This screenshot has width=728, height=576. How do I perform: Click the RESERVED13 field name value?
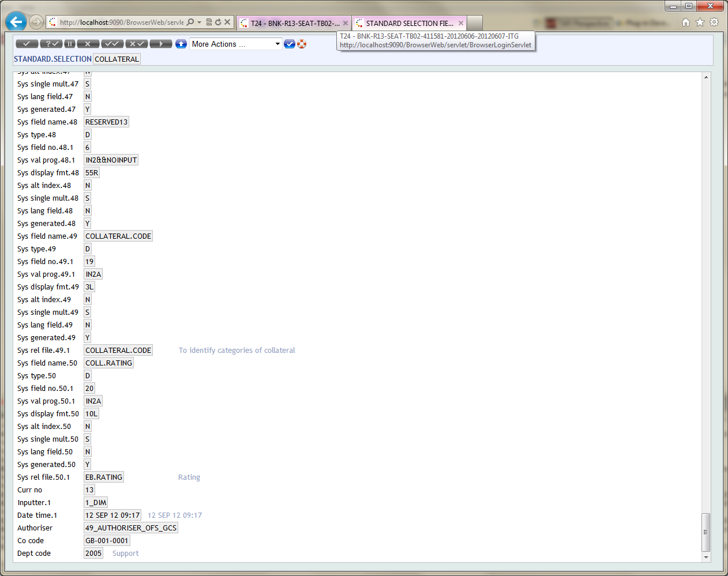click(x=106, y=122)
